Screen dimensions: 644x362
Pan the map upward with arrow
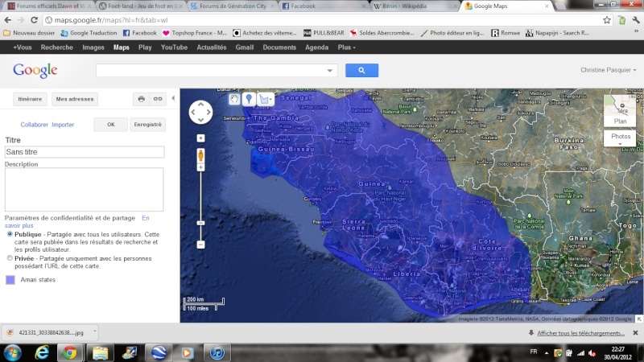pos(200,105)
